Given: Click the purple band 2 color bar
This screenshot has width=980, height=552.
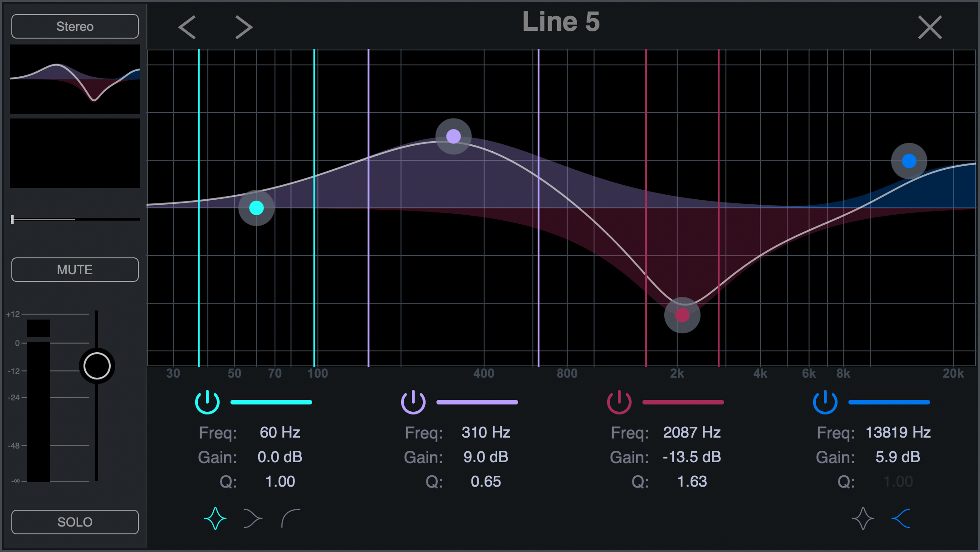Looking at the screenshot, I should (x=477, y=402).
